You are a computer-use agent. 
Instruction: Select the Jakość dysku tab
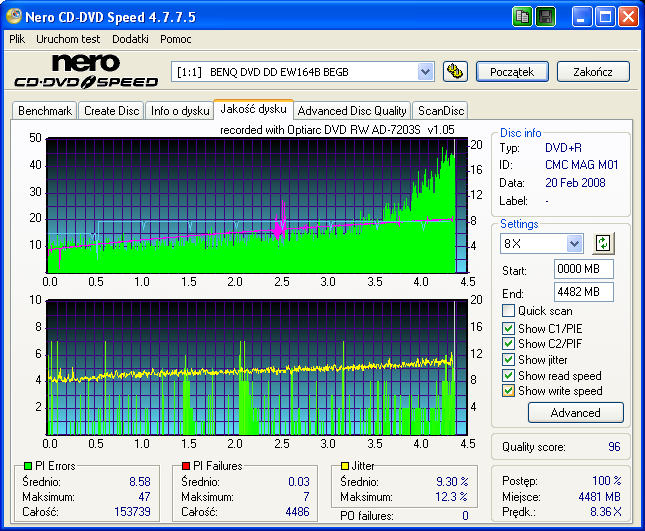click(253, 109)
